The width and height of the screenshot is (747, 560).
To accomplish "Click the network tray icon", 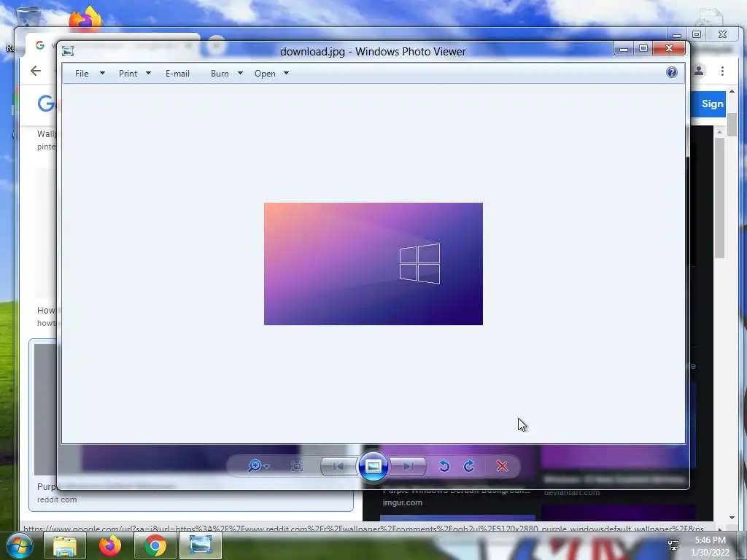I will click(673, 545).
